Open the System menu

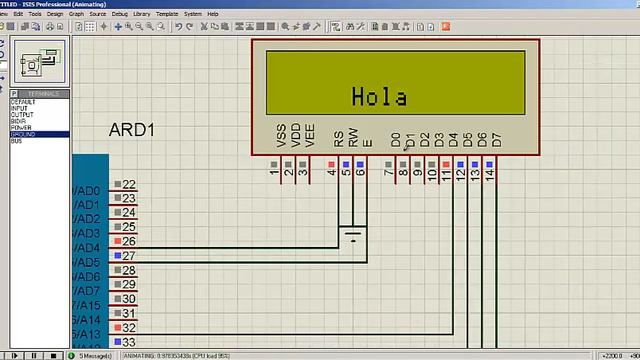[x=193, y=14]
